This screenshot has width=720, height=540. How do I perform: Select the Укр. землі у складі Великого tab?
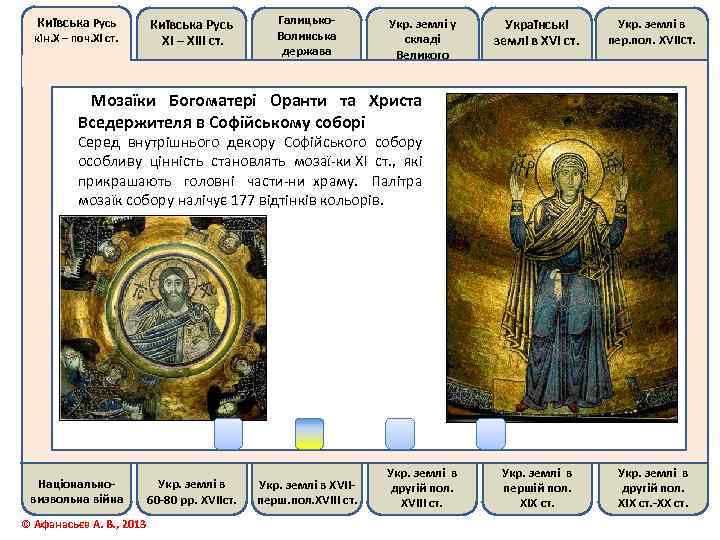click(422, 33)
